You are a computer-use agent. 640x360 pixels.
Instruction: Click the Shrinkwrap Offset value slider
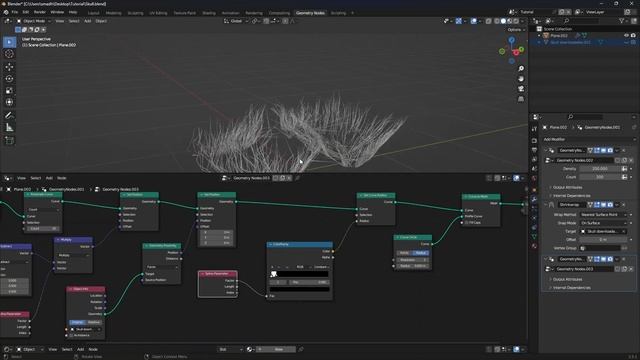tap(603, 240)
